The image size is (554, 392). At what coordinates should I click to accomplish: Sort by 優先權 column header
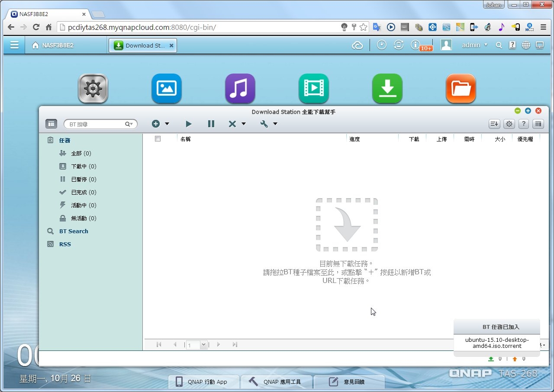(526, 139)
